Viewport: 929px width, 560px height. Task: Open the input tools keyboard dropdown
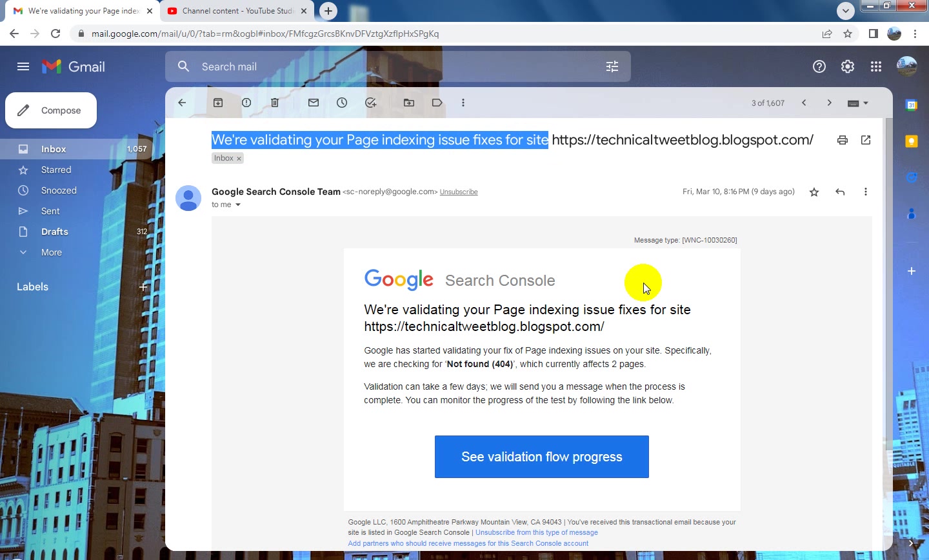858,103
